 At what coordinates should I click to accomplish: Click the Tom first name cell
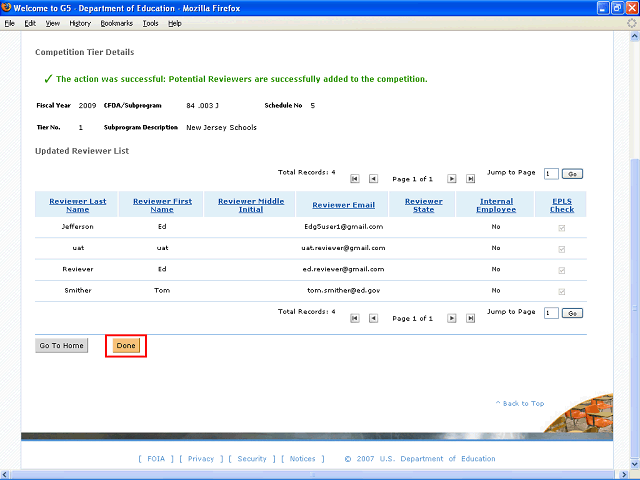[x=162, y=290]
